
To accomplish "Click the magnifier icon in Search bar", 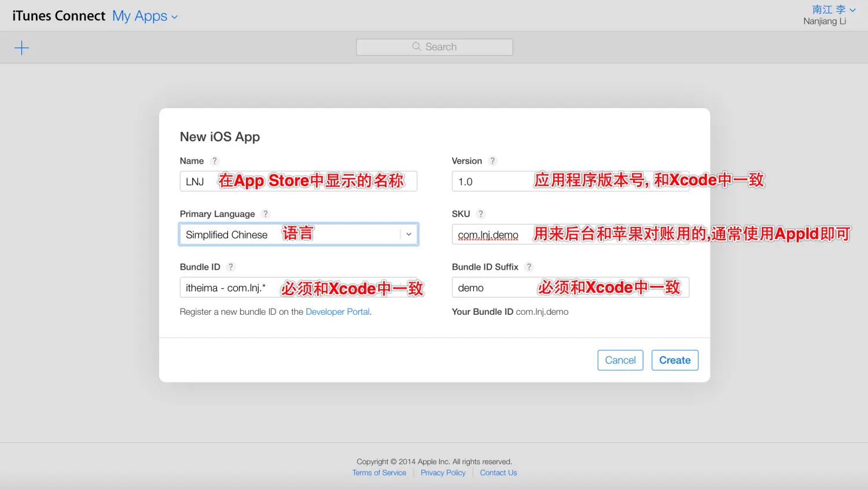I will point(417,46).
